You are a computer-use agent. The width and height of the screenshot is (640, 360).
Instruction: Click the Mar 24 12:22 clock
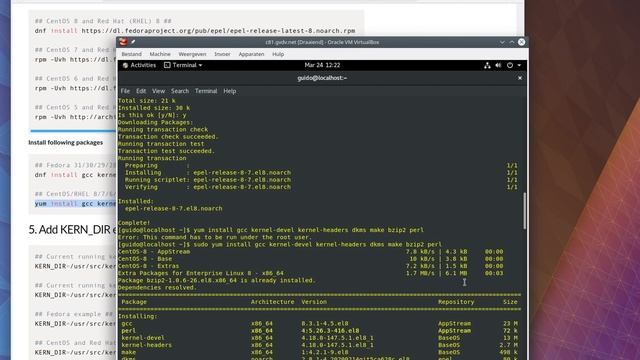322,65
